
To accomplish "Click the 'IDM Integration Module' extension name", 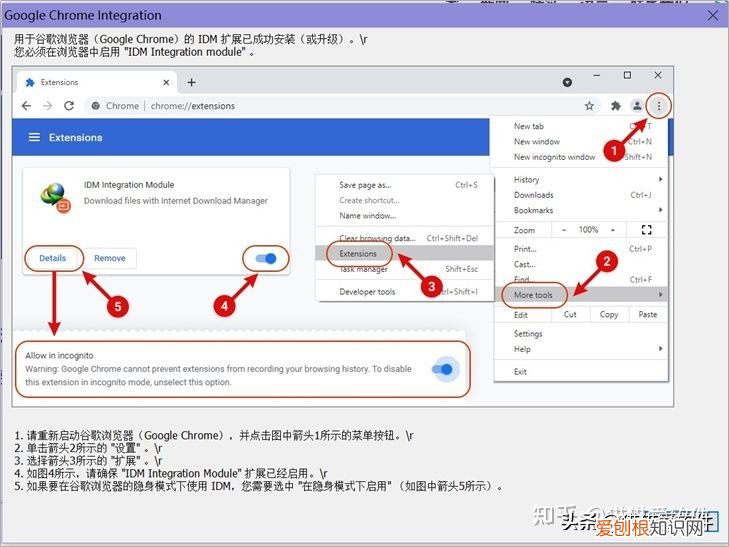I will pyautogui.click(x=129, y=185).
